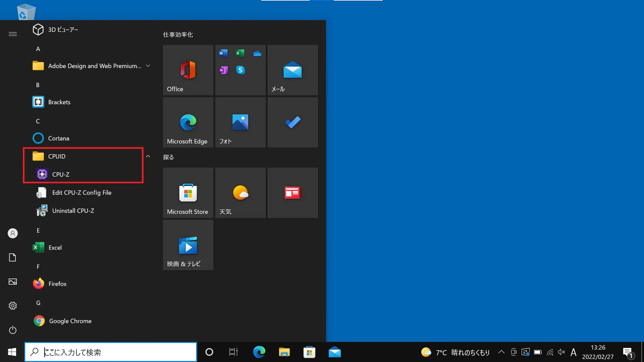Image resolution: width=644 pixels, height=362 pixels.
Task: Open Uninstall CPU-Z option
Action: click(x=73, y=210)
